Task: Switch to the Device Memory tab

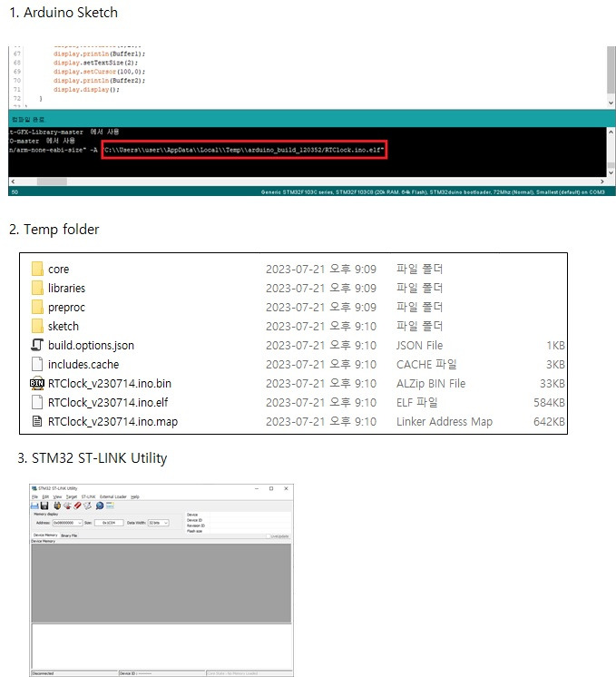Action: pyautogui.click(x=45, y=535)
